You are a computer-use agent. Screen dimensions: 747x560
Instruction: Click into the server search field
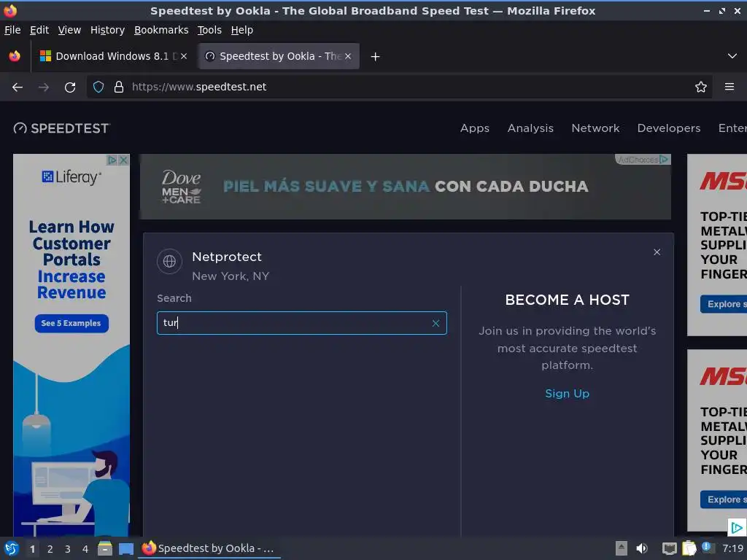click(302, 323)
